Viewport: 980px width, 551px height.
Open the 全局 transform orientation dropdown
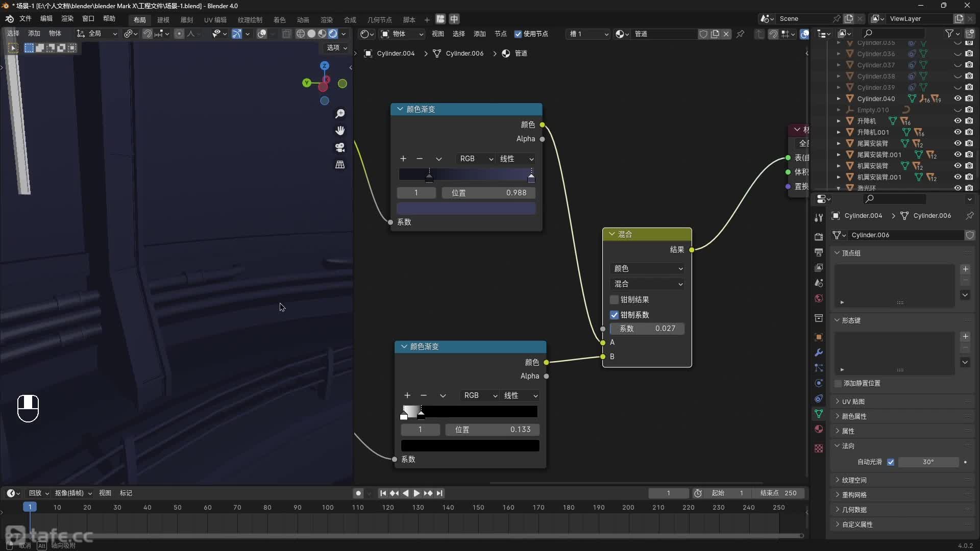point(96,34)
